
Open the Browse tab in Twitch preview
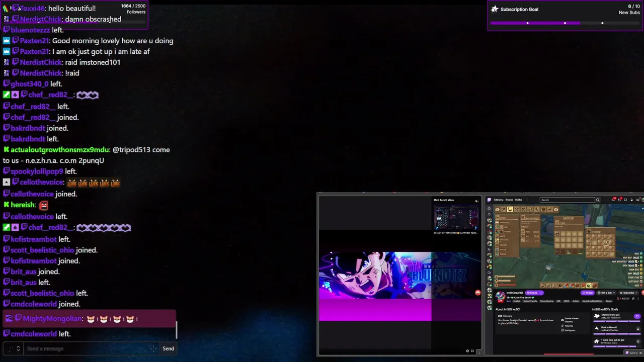click(509, 200)
